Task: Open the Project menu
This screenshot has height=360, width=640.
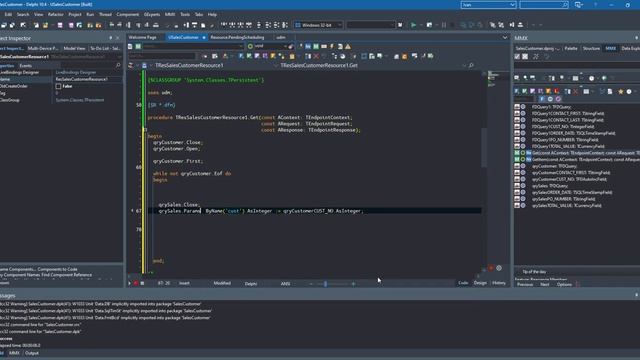Action: click(x=75, y=14)
